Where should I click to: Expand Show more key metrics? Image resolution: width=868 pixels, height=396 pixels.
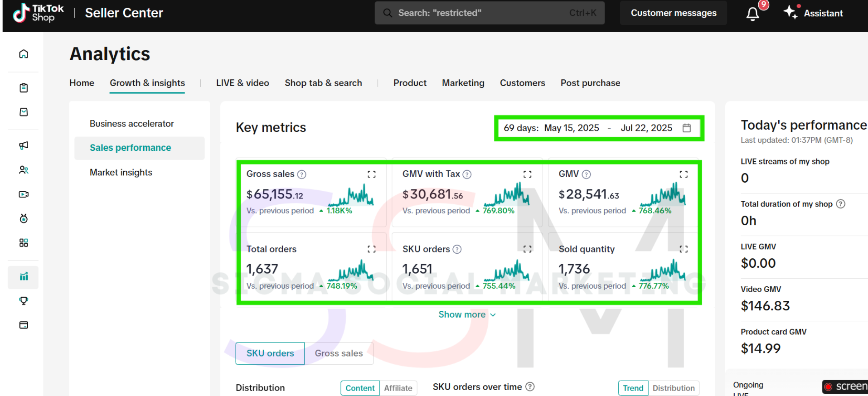tap(467, 314)
